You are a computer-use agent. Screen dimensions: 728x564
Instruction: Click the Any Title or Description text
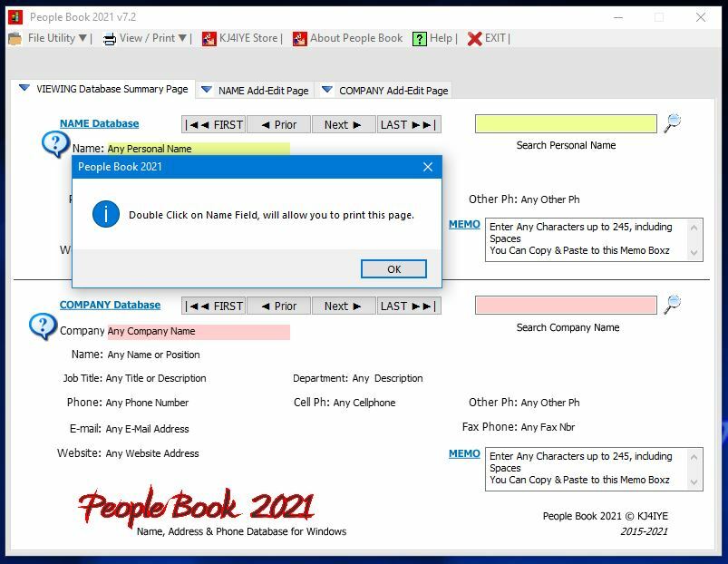coord(156,378)
